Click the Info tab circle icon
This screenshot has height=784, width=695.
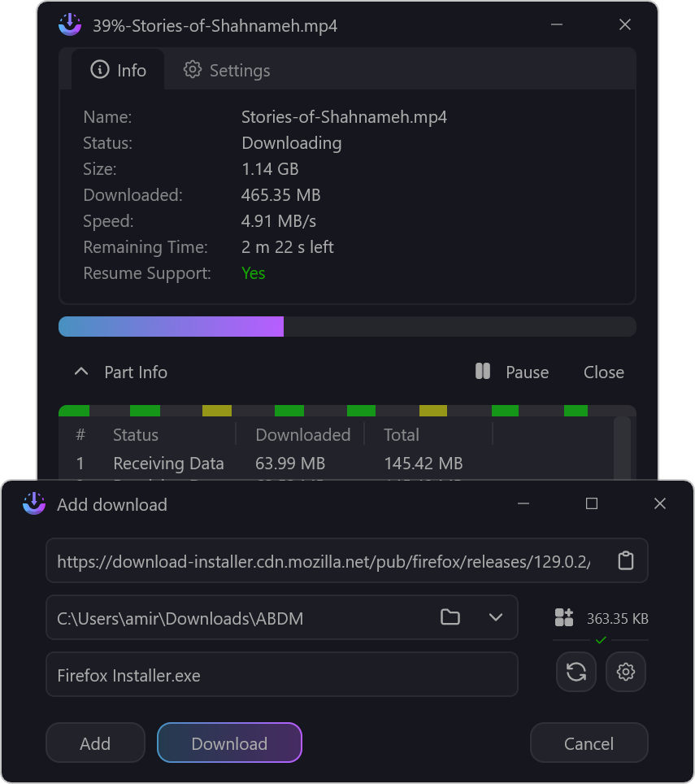[100, 70]
